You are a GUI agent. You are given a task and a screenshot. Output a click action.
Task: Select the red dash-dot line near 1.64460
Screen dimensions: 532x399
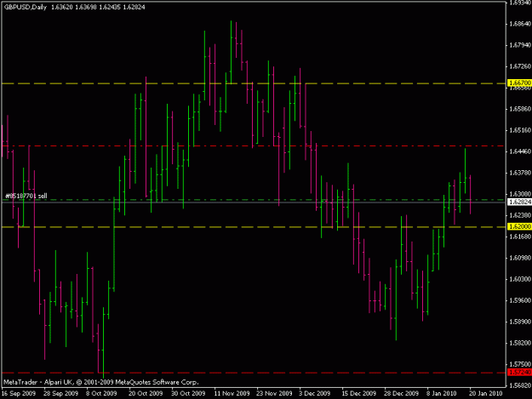click(254, 146)
